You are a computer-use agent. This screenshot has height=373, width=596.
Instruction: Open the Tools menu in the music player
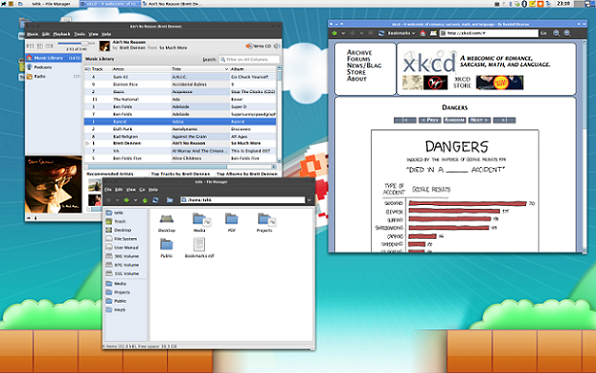tap(79, 34)
